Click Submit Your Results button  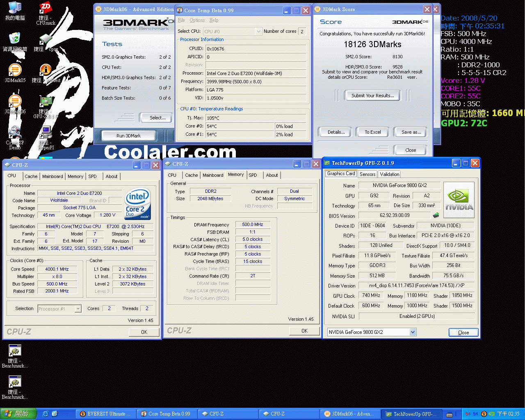[x=372, y=96]
